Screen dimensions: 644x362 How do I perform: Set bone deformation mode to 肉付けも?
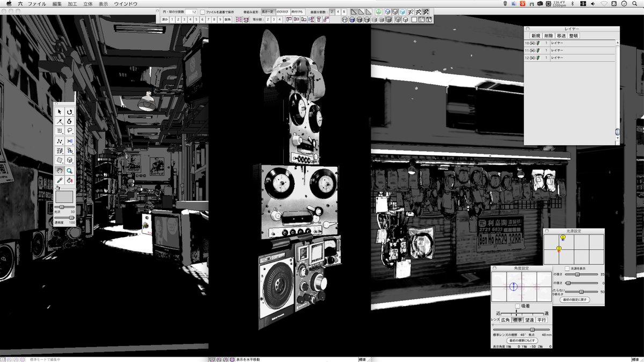point(297,11)
